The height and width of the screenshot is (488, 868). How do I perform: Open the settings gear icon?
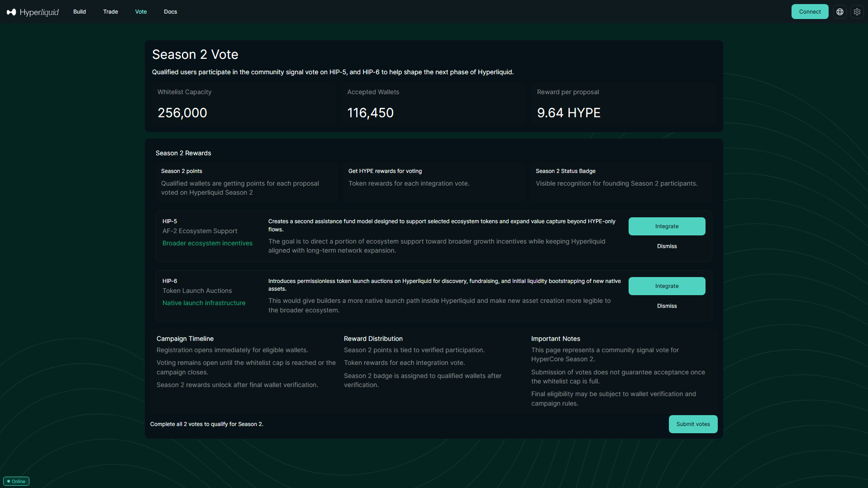point(857,12)
